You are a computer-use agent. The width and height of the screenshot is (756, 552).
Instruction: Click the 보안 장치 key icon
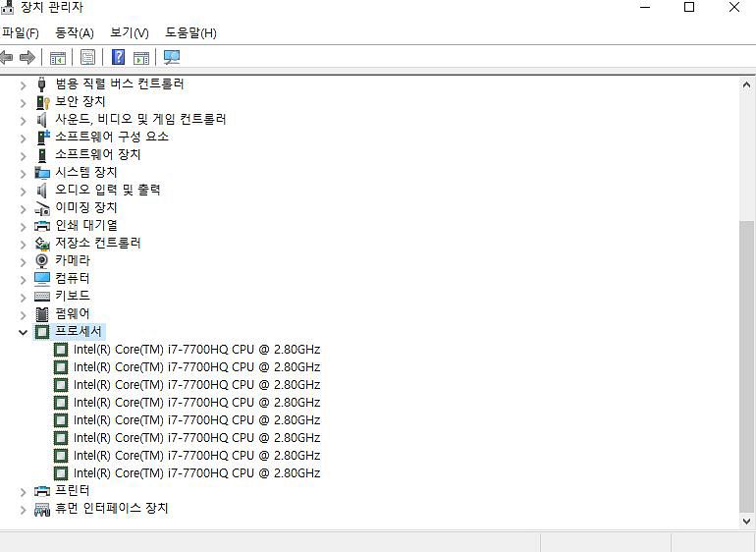coord(42,102)
